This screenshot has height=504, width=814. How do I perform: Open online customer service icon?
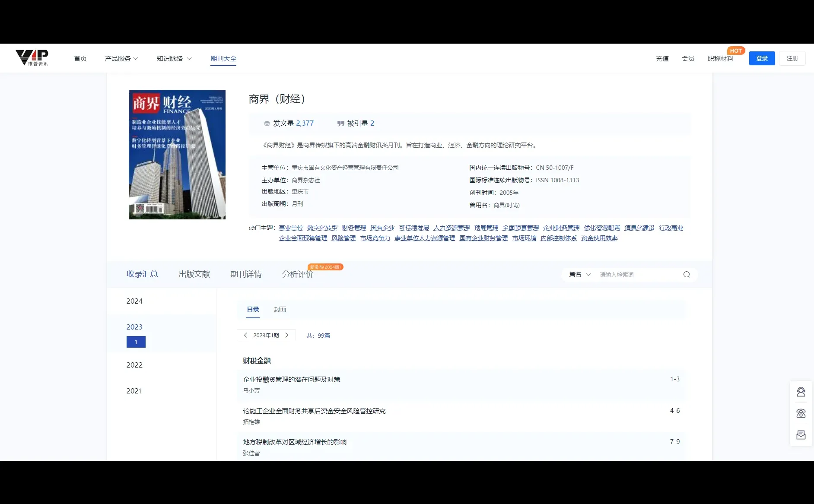coord(801,392)
